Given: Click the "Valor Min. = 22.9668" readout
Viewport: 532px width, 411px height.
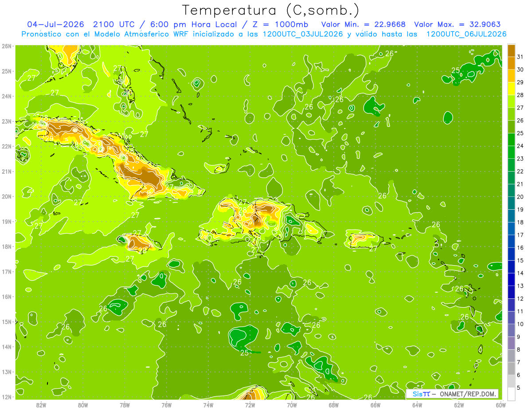Looking at the screenshot, I should pyautogui.click(x=364, y=24).
